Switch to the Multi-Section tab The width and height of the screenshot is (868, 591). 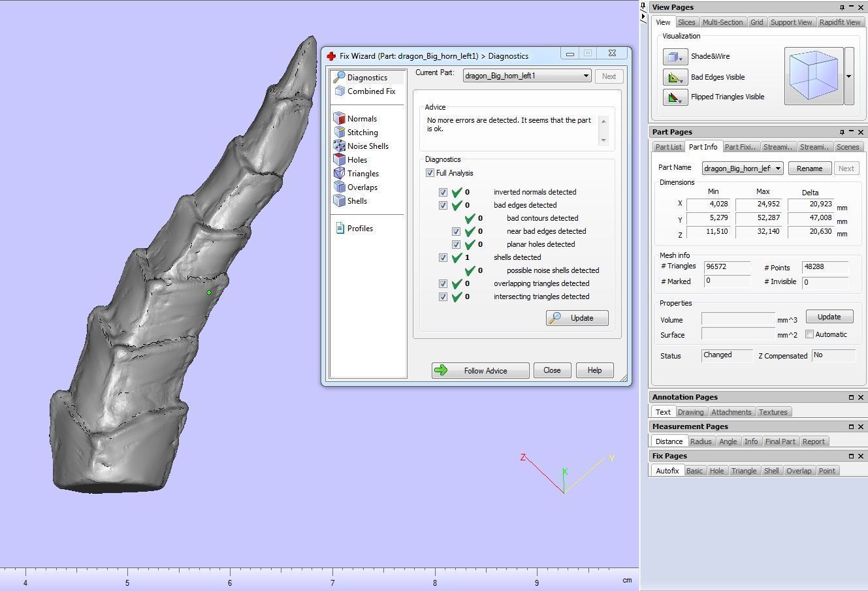click(722, 22)
